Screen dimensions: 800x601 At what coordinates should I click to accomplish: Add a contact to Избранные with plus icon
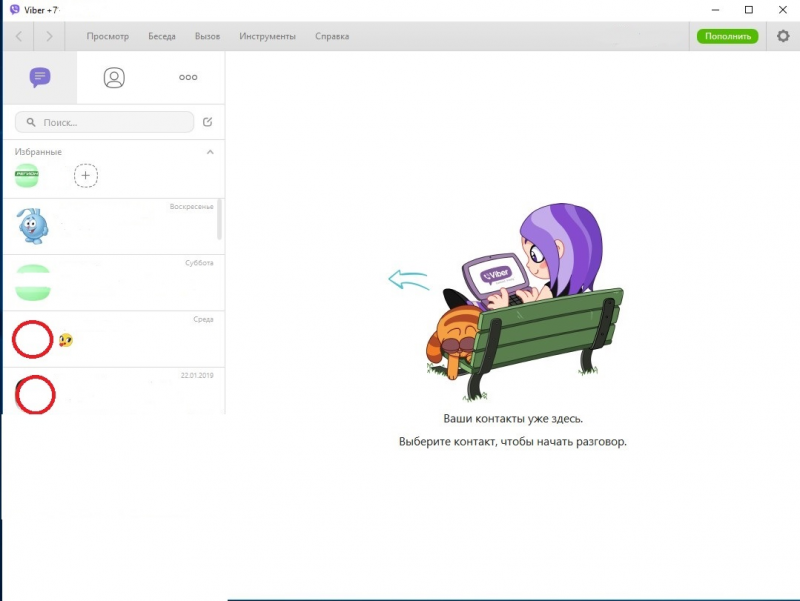(86, 175)
